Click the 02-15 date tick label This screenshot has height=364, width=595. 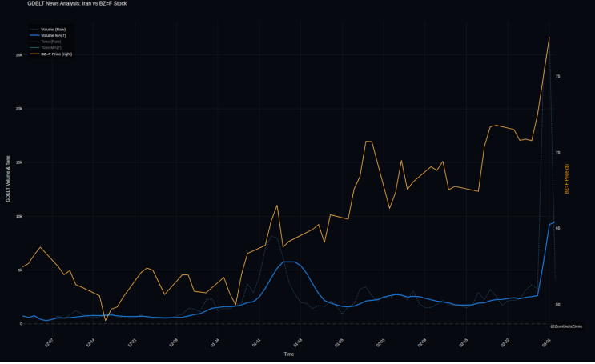463,342
